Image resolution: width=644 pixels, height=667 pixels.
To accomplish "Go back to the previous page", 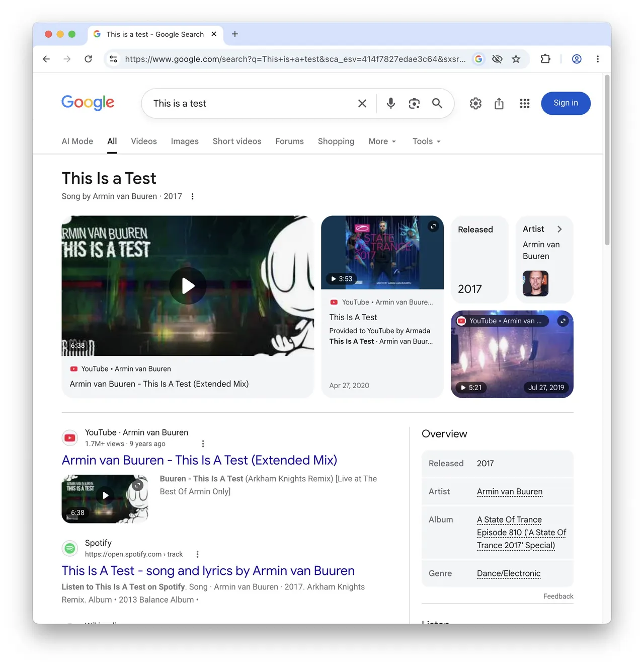I will click(46, 59).
